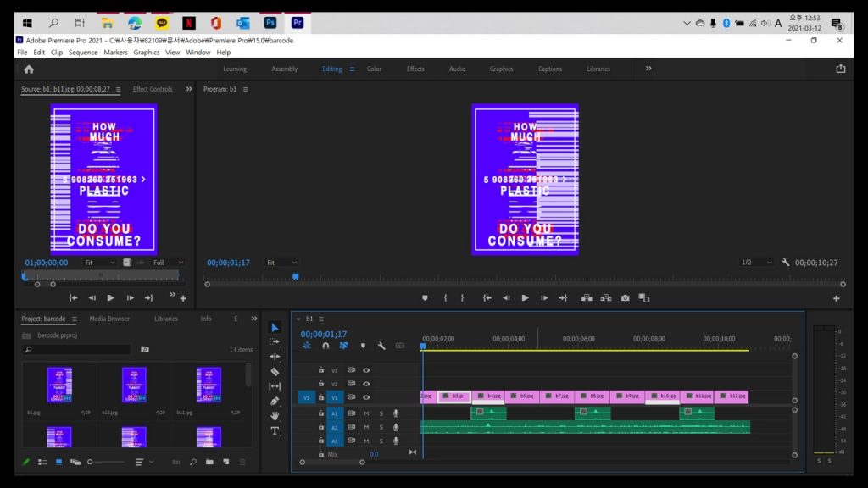Toggle V2 track output eye
868x488 pixels.
[366, 384]
